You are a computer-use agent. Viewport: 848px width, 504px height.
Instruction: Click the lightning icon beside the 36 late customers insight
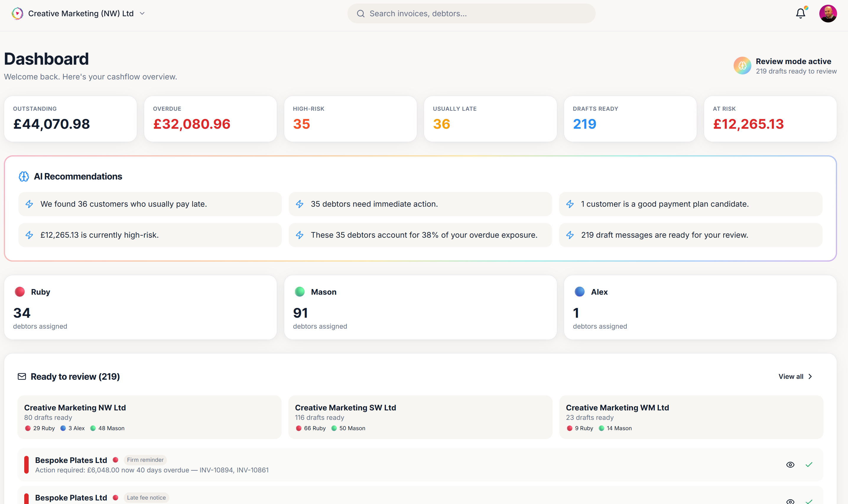(29, 204)
